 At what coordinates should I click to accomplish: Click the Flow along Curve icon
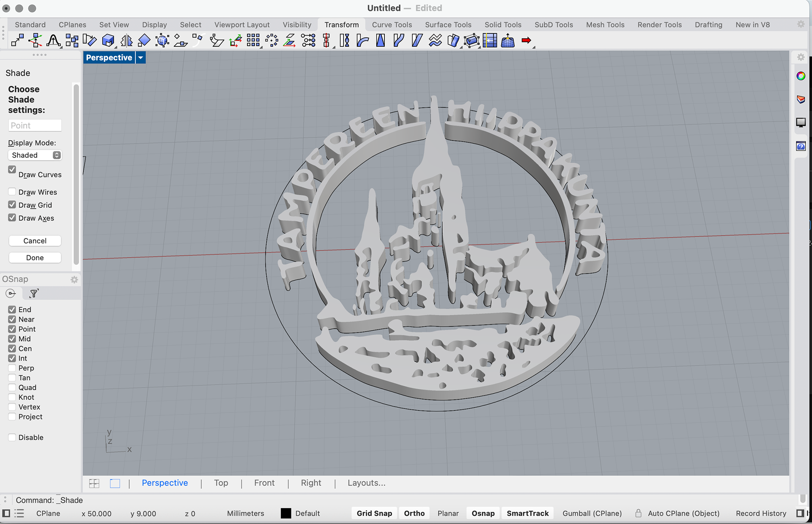[x=435, y=41]
